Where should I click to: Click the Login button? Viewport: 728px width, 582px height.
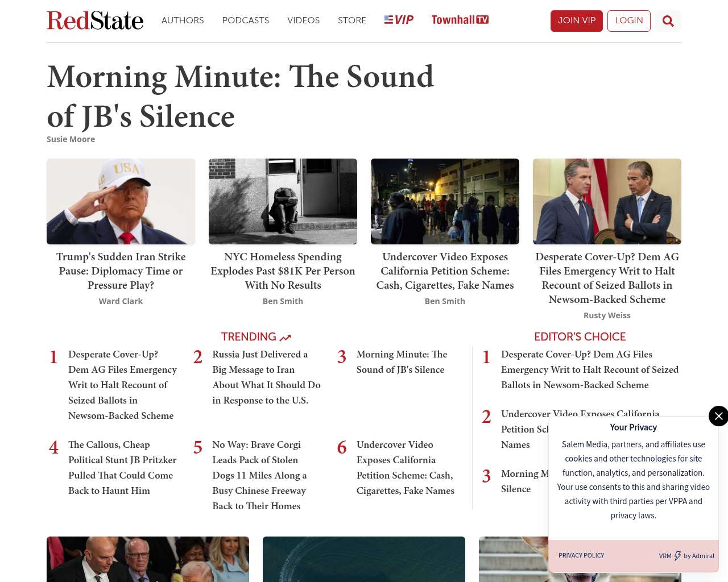coord(628,20)
